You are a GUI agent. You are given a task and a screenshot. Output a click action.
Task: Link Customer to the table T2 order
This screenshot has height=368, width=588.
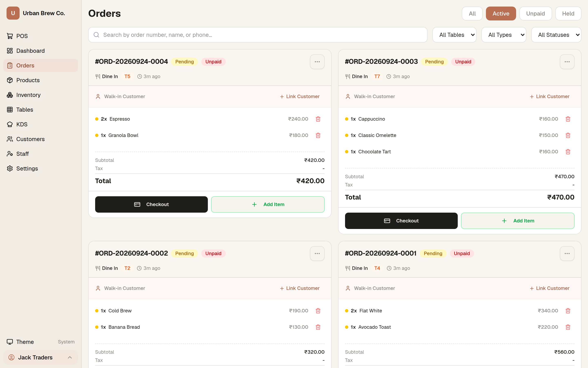(x=300, y=288)
